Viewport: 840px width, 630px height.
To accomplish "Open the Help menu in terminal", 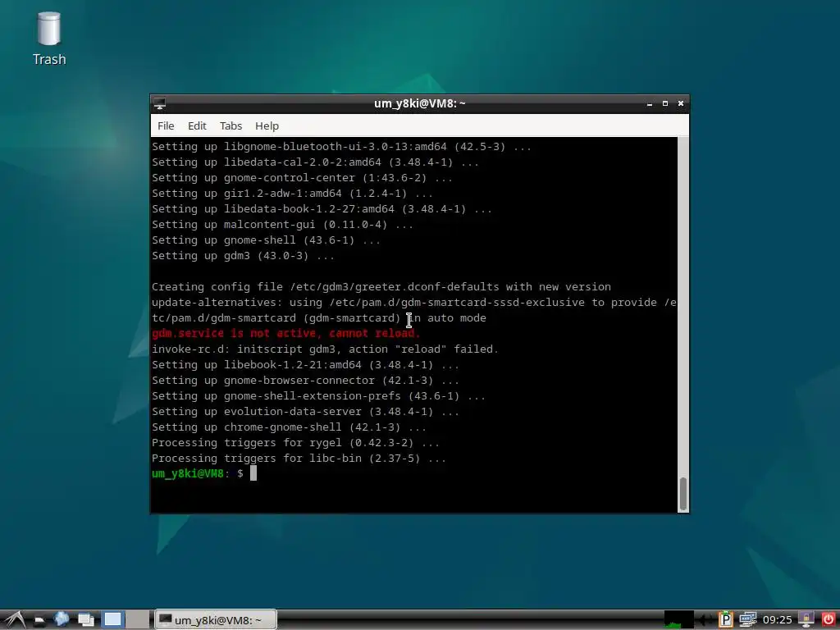I will 267,126.
